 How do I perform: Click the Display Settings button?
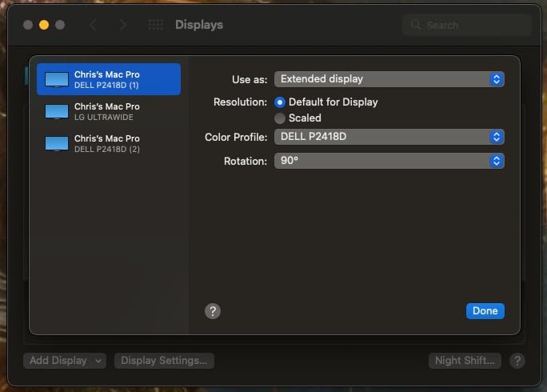click(x=164, y=361)
